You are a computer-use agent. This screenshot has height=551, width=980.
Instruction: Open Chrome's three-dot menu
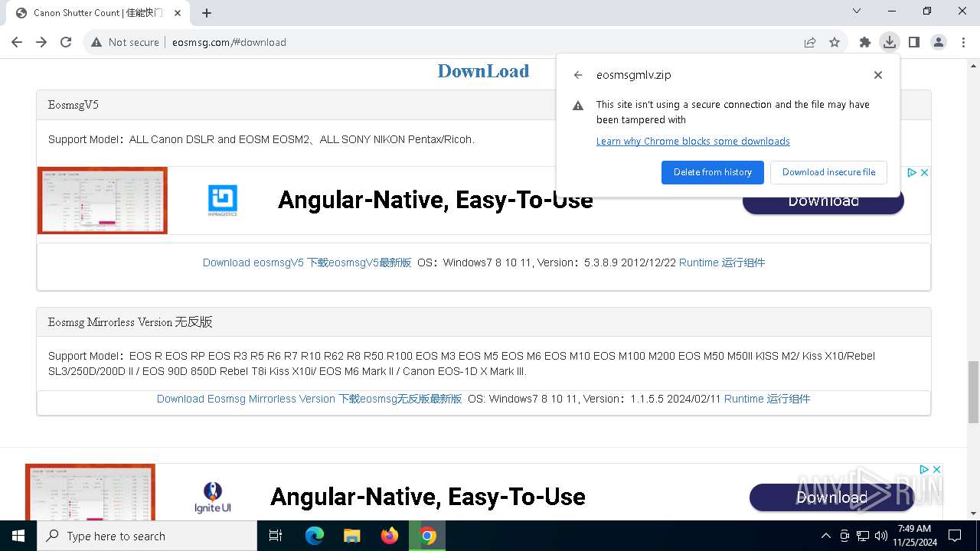click(x=962, y=42)
